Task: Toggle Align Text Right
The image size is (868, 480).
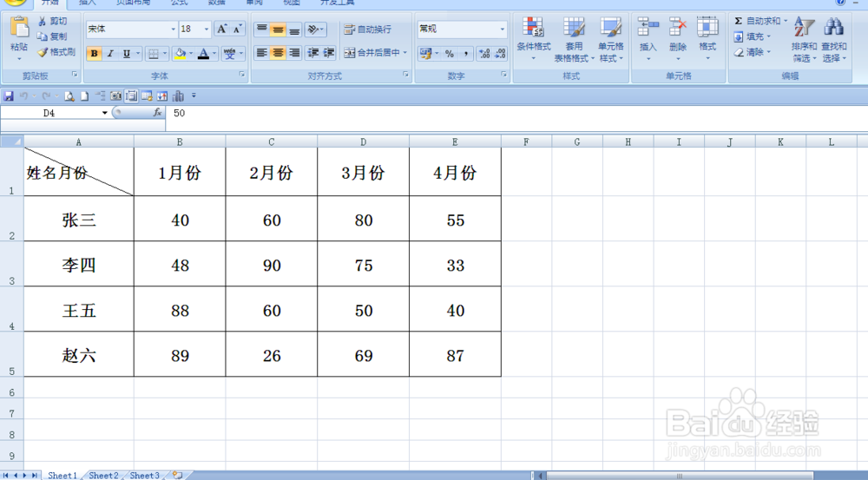Action: pos(294,53)
